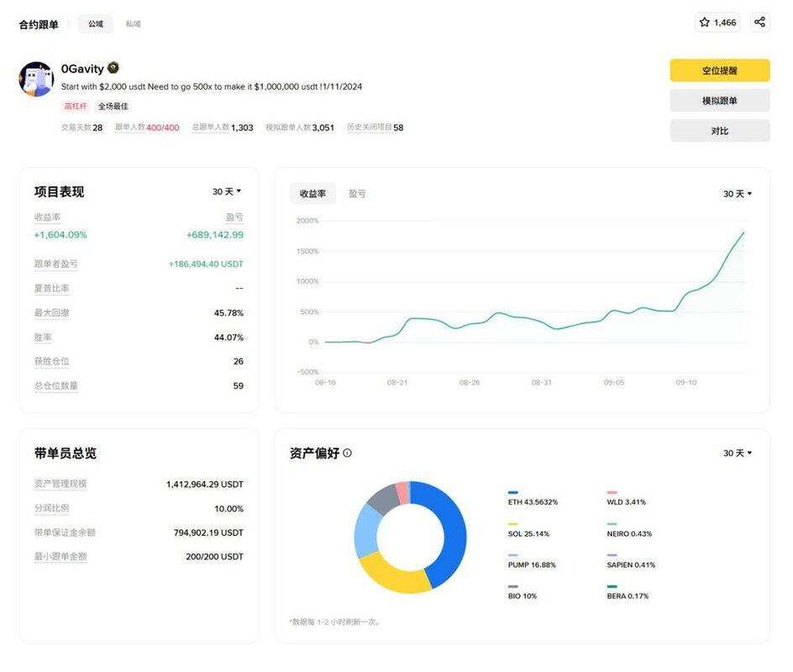Click the 794,902.19 USDT value

pyautogui.click(x=208, y=533)
